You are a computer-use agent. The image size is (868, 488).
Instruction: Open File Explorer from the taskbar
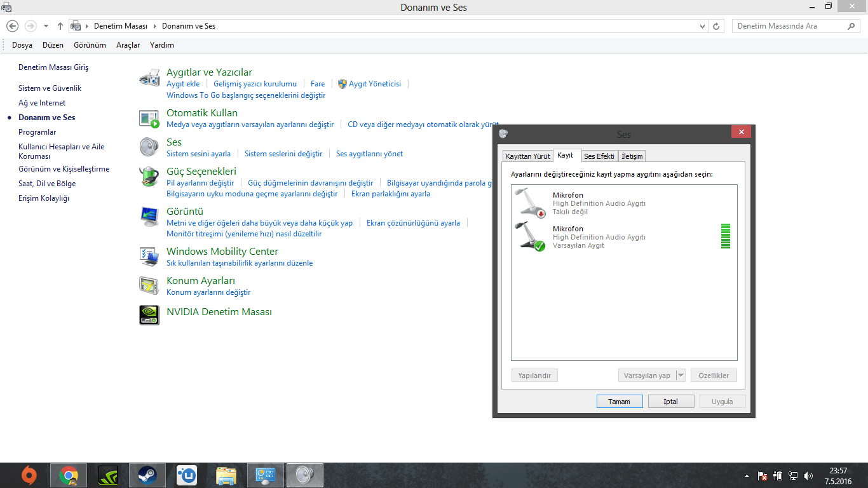point(226,475)
